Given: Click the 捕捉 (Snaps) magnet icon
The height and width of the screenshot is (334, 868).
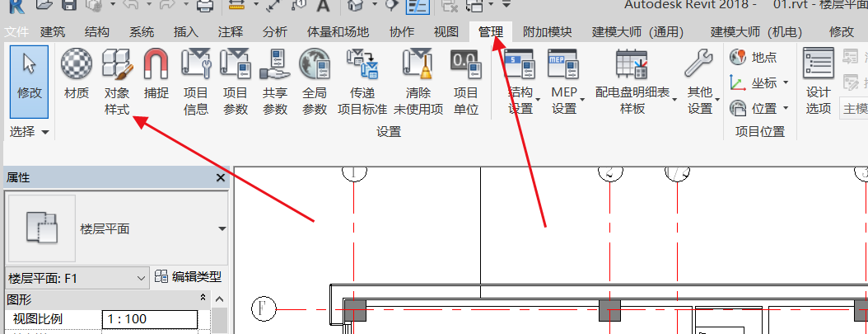Looking at the screenshot, I should (156, 76).
